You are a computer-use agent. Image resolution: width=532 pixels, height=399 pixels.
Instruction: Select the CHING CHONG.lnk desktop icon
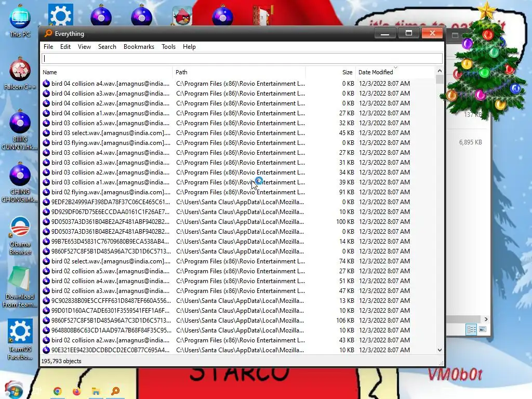click(20, 182)
